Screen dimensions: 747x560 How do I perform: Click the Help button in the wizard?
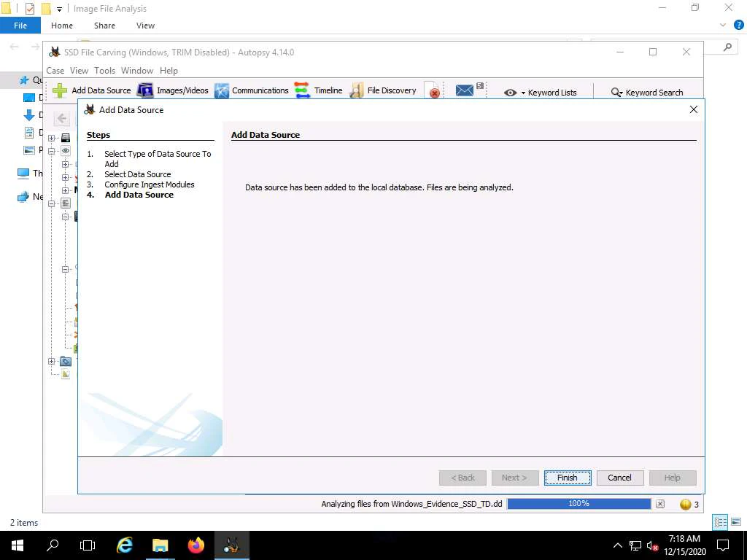(x=672, y=478)
